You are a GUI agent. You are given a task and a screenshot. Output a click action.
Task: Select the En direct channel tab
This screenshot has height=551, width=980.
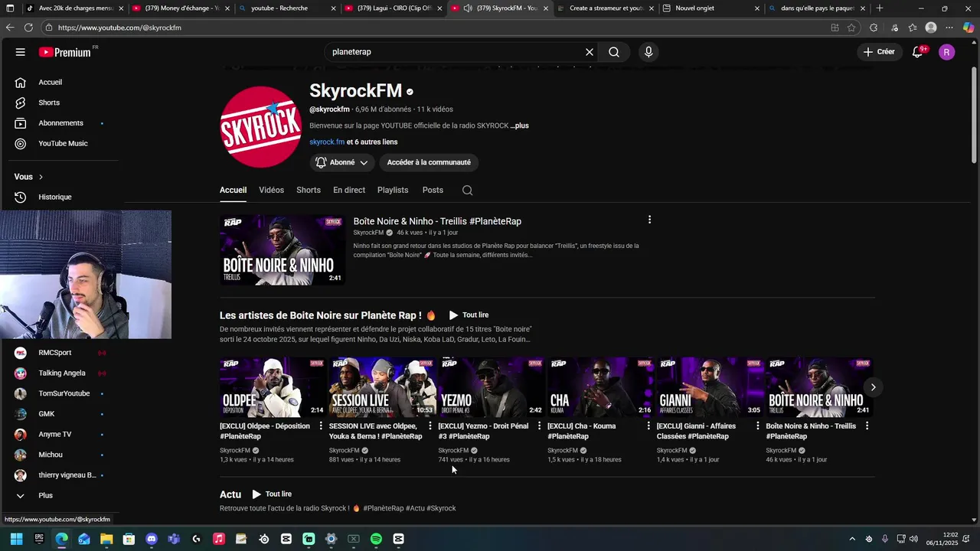[x=349, y=190]
